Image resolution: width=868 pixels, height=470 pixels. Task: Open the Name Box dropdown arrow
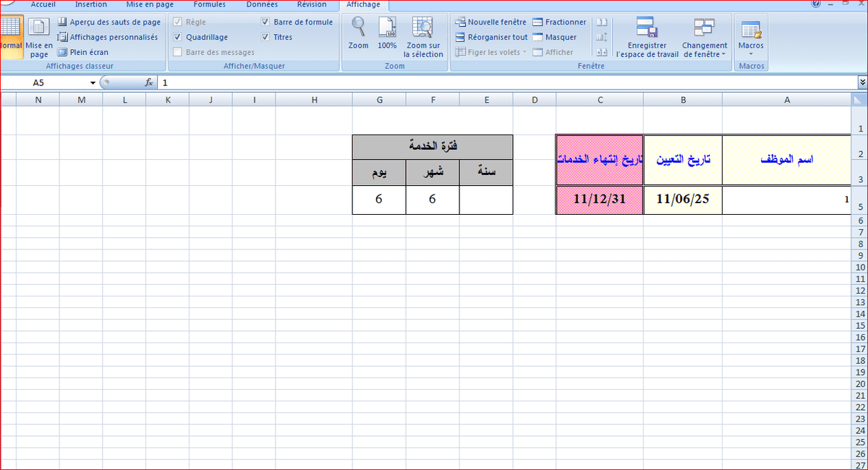(x=93, y=83)
